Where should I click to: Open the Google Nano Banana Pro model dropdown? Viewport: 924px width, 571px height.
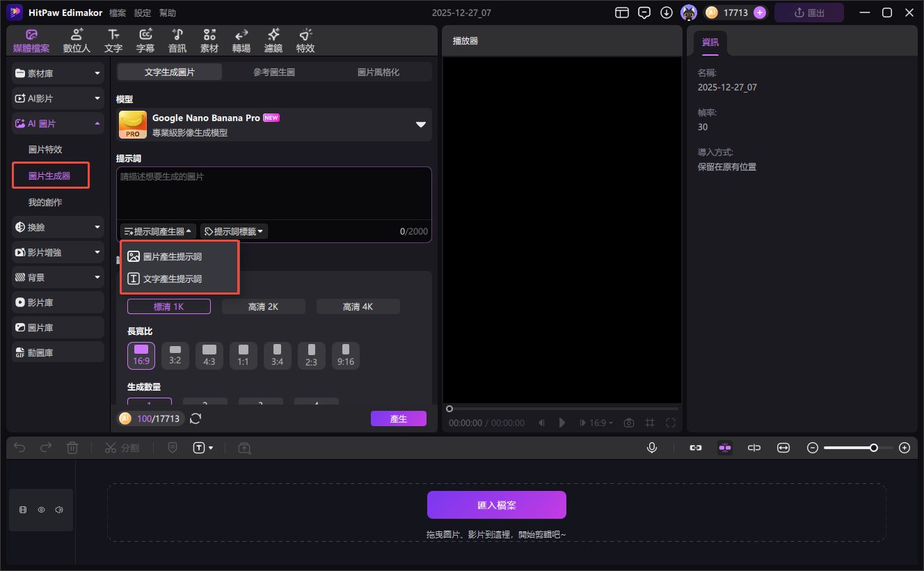click(x=420, y=125)
